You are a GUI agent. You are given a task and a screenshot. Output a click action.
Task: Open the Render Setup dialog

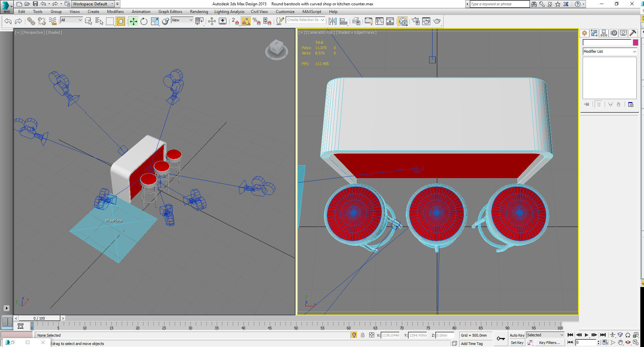point(416,21)
